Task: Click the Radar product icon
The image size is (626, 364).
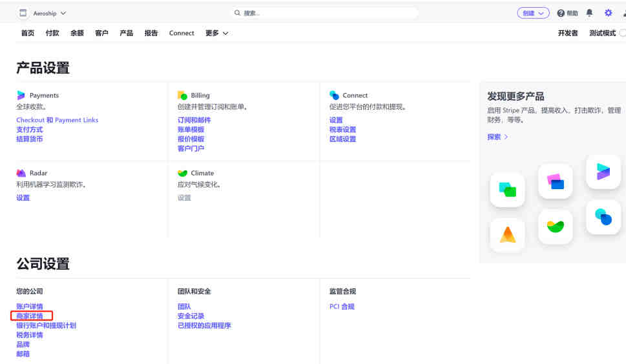Action: [21, 173]
